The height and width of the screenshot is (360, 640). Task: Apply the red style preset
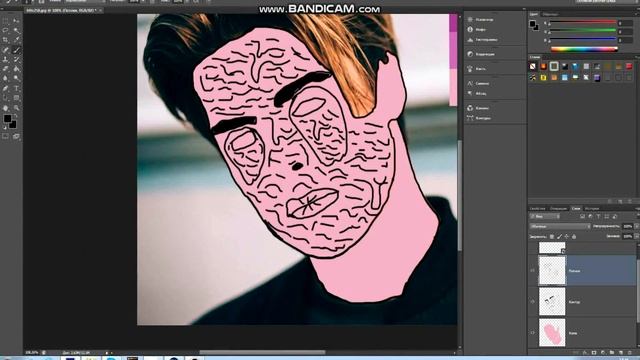click(629, 66)
